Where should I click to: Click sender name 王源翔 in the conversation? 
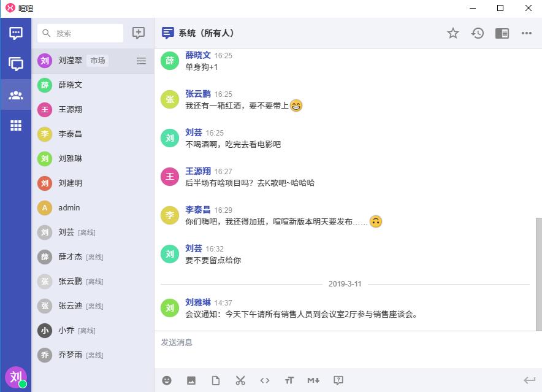coord(198,171)
